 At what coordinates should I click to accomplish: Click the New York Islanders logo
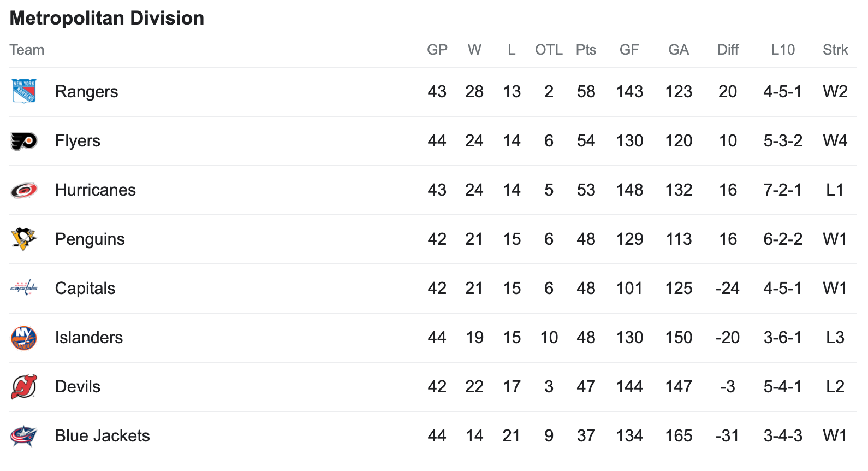(x=24, y=338)
